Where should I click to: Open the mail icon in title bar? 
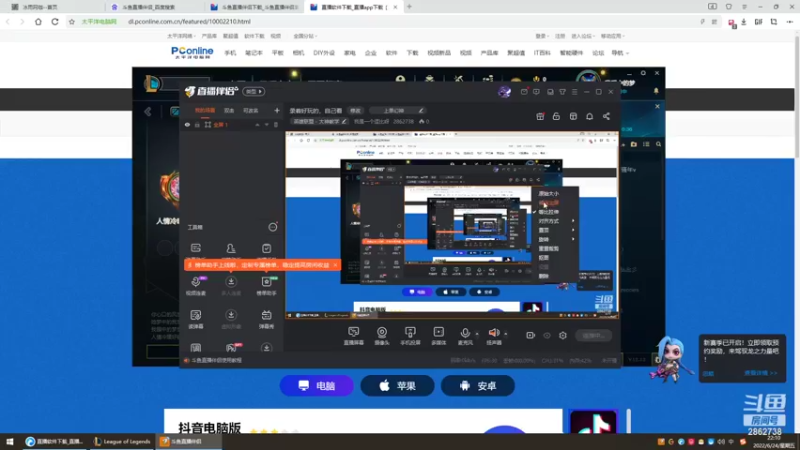[x=524, y=92]
